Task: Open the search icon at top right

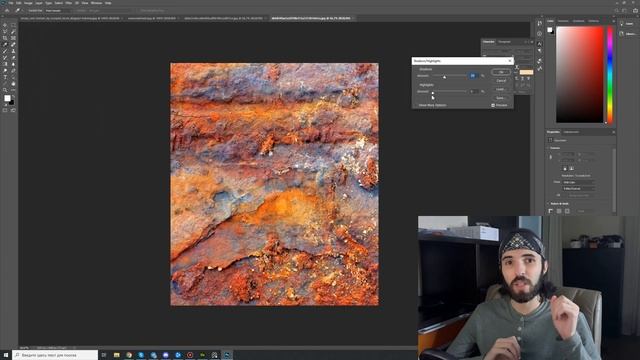Action: coord(616,11)
